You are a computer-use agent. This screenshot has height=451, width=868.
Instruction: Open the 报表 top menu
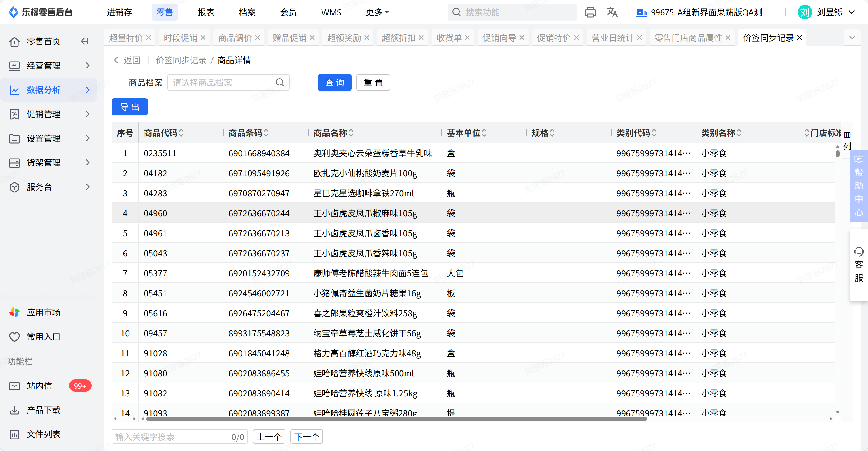[x=206, y=12]
